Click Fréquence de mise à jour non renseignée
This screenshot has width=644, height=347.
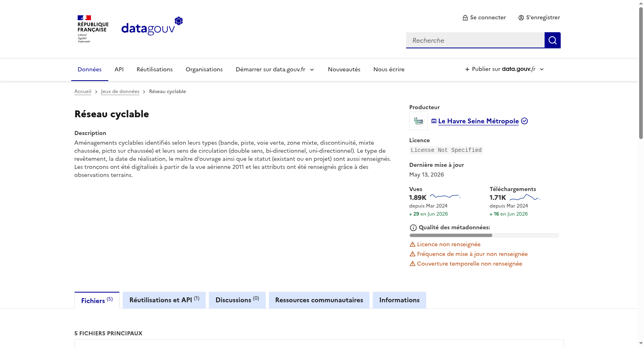[x=473, y=254]
